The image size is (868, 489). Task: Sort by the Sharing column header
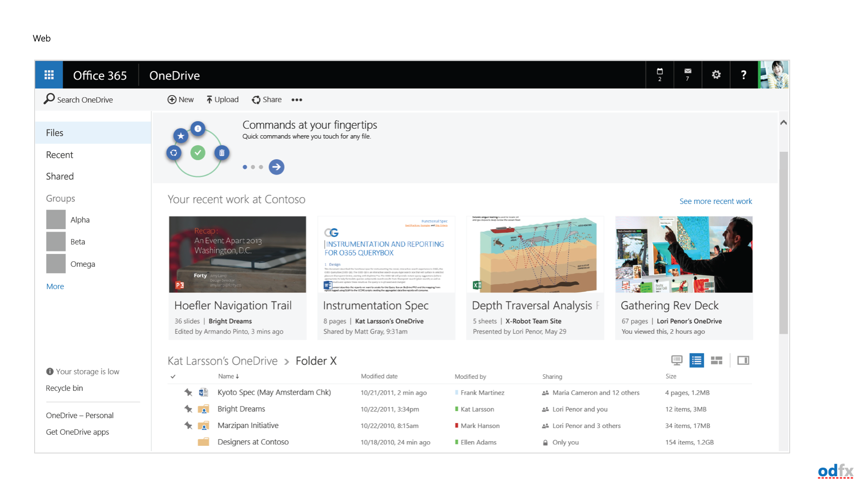coord(552,377)
